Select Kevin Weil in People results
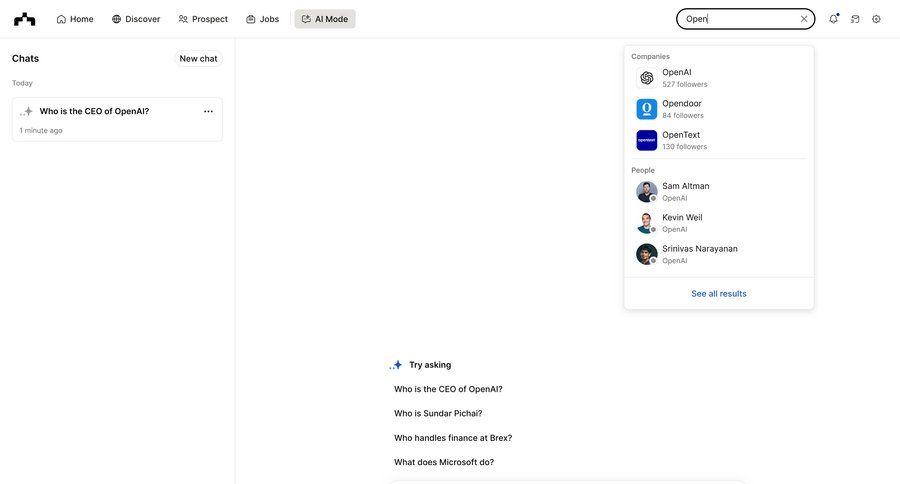The height and width of the screenshot is (484, 900). pyautogui.click(x=719, y=223)
